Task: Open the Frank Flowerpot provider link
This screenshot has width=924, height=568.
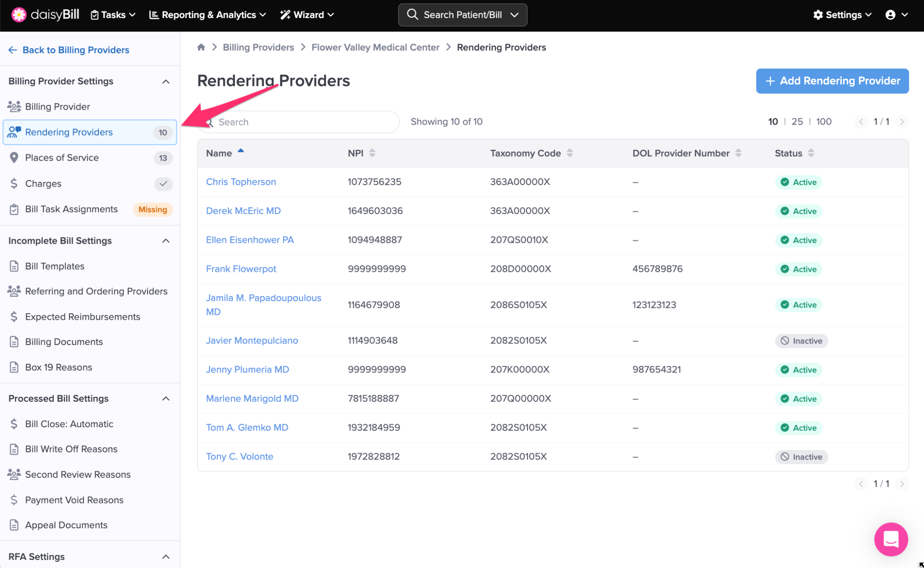Action: (x=241, y=269)
